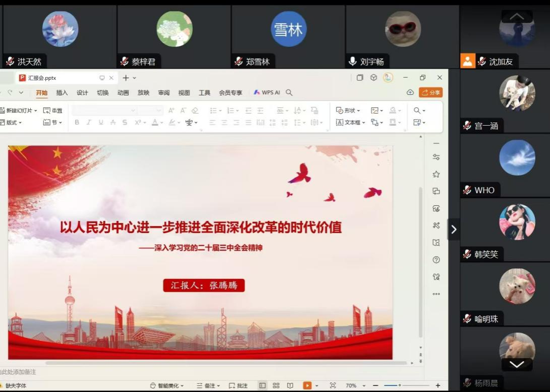This screenshot has width=550, height=392.
Task: Click the search magnifier in the ribbon tab bar
Action: pos(289,93)
